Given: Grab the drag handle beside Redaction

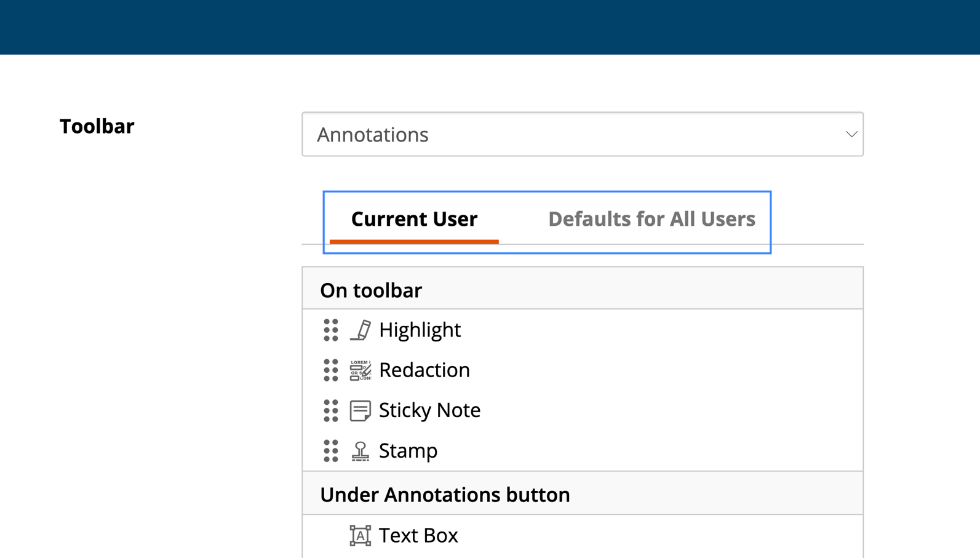Looking at the screenshot, I should pyautogui.click(x=331, y=370).
